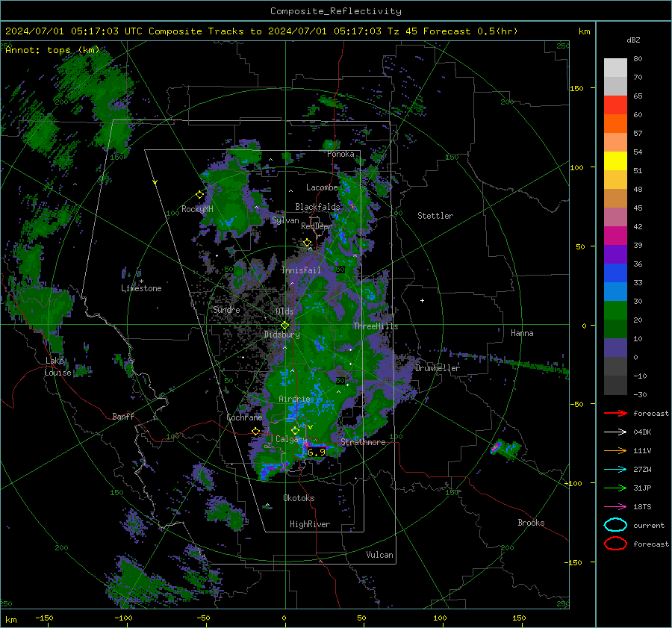Screen dimensions: 672x628
Task: Click the yellow diamond marker near RockyMH
Action: [x=199, y=195]
